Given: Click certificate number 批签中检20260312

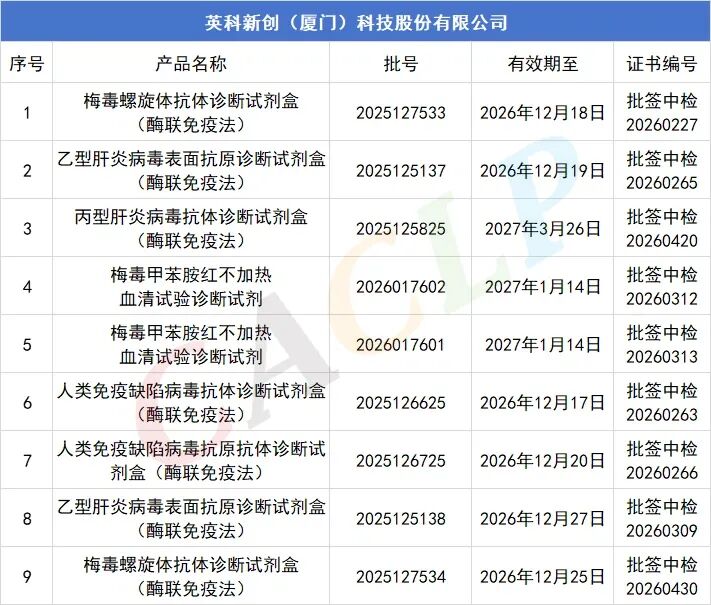Looking at the screenshot, I should pos(662,287).
